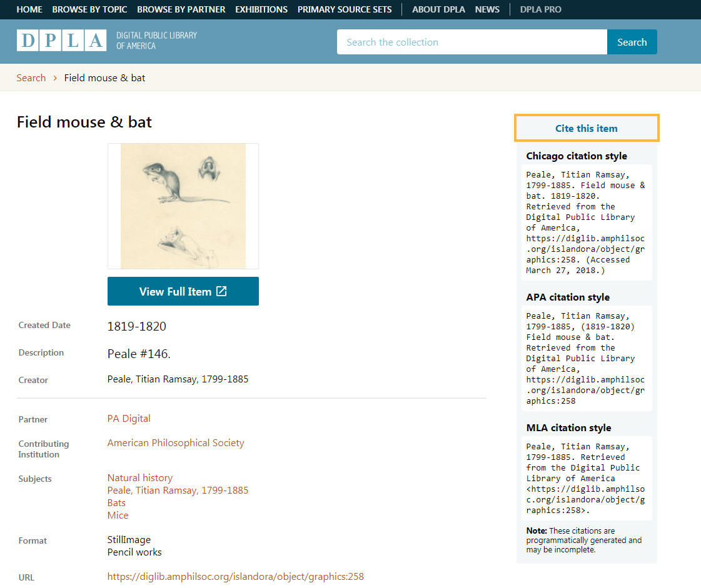Select the Natural history subject
Viewport: 701px width, 588px height.
click(x=140, y=478)
